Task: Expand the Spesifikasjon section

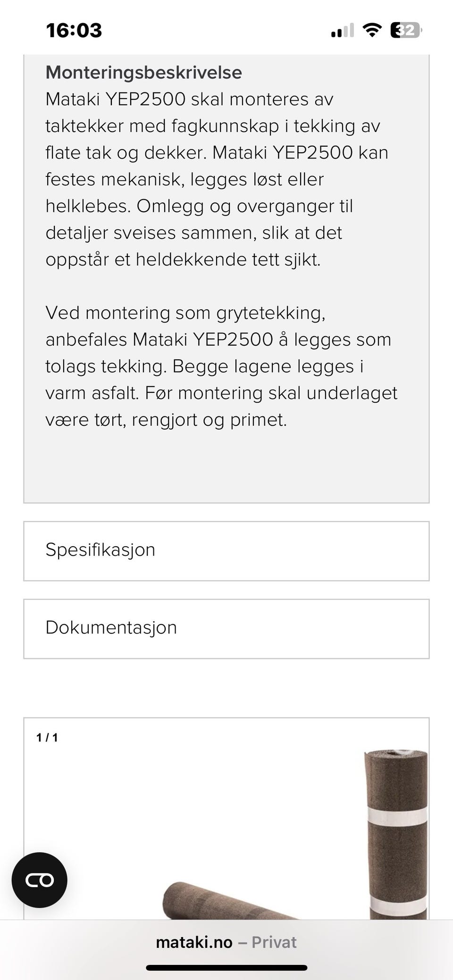Action: (226, 551)
